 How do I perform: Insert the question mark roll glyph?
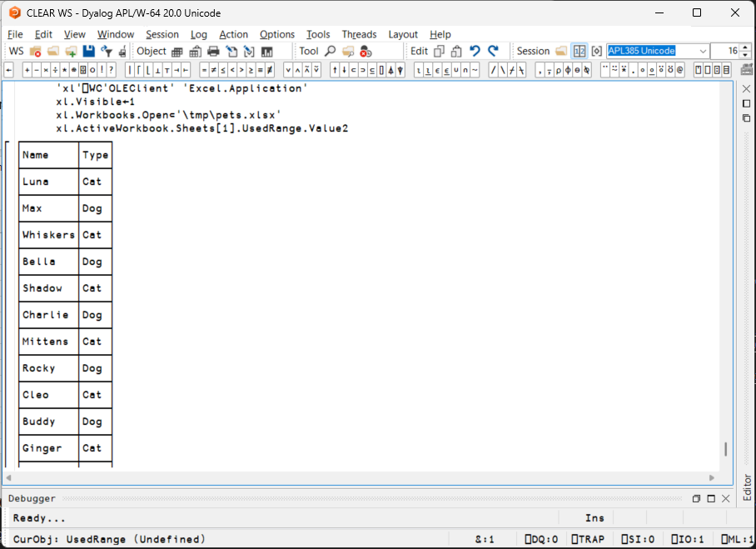coord(111,71)
